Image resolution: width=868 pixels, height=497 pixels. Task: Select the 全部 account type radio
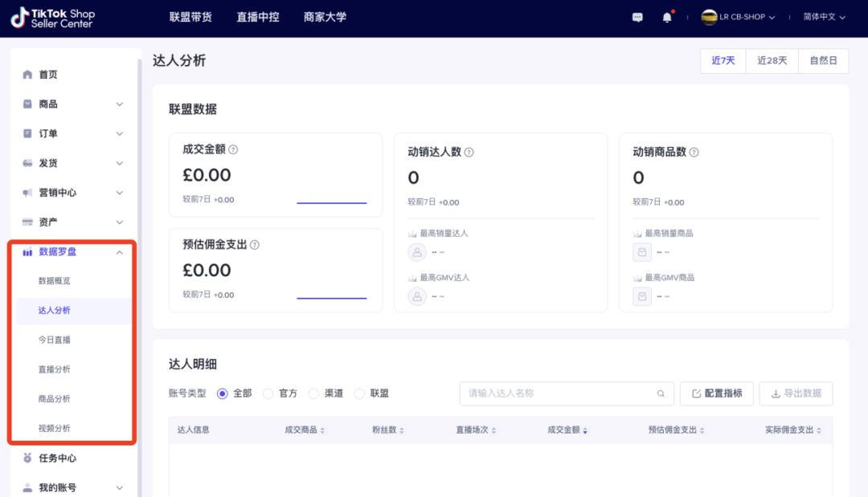click(x=223, y=393)
